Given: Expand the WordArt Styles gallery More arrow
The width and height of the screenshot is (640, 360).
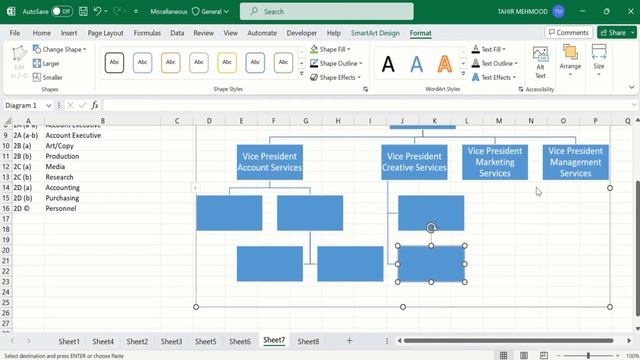Looking at the screenshot, I should (463, 74).
